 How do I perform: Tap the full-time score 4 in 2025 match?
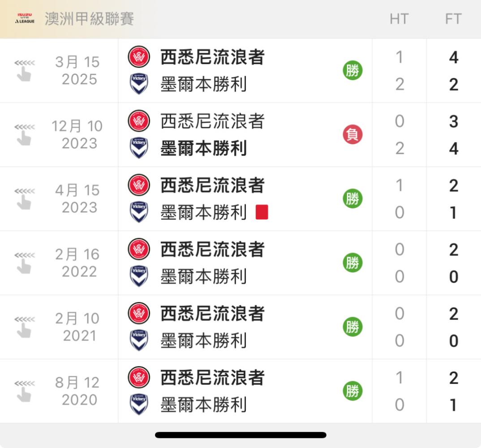[x=453, y=57]
